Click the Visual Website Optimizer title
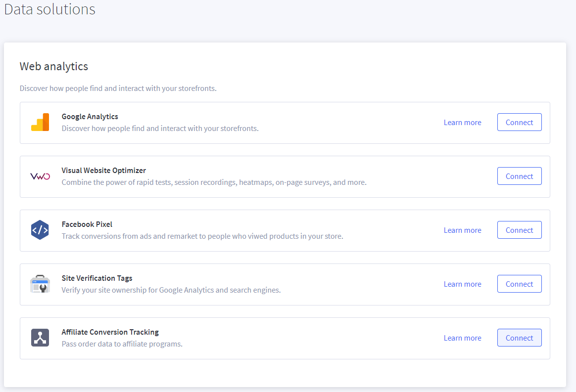Viewport: 576px width, 392px height. [103, 171]
